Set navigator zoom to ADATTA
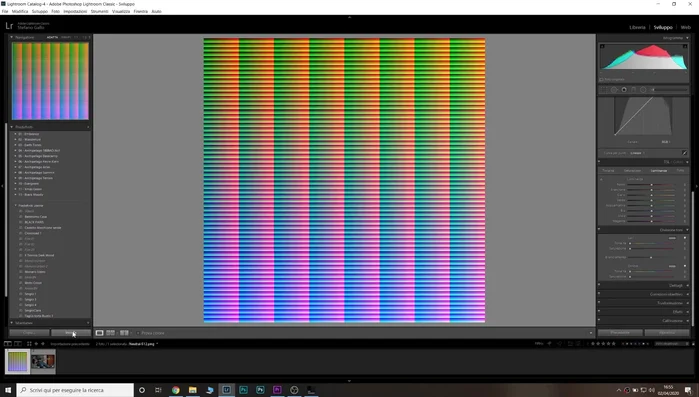The width and height of the screenshot is (699, 397). pos(52,37)
